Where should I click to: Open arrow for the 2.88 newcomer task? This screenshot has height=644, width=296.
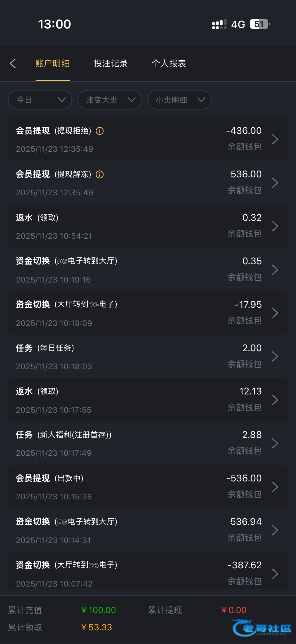point(275,443)
